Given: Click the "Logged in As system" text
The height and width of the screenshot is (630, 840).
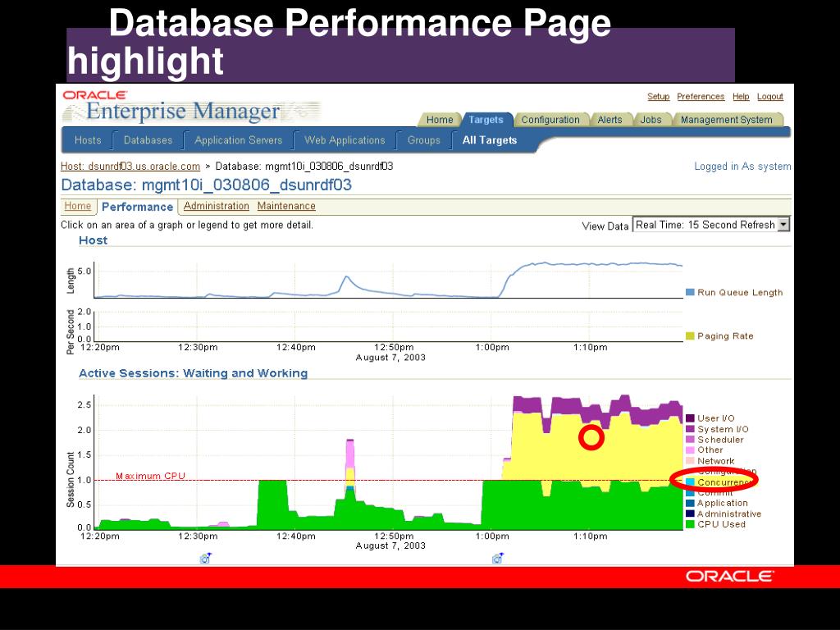Looking at the screenshot, I should tap(742, 166).
